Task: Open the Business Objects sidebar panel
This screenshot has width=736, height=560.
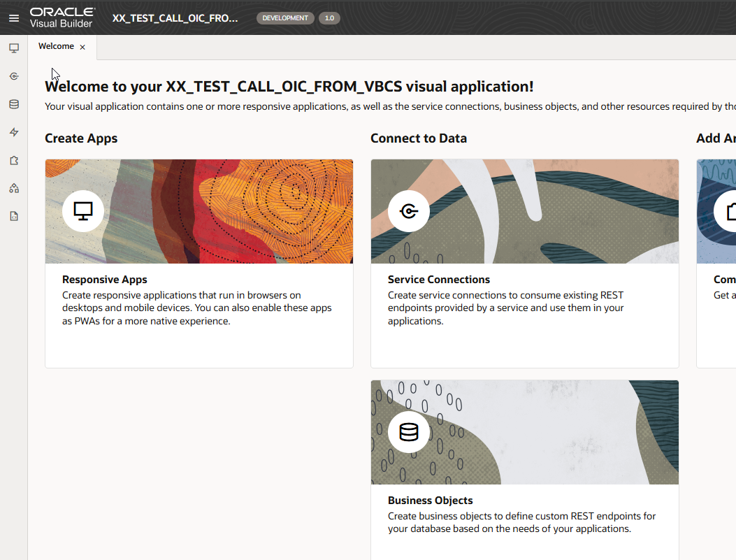Action: point(14,103)
